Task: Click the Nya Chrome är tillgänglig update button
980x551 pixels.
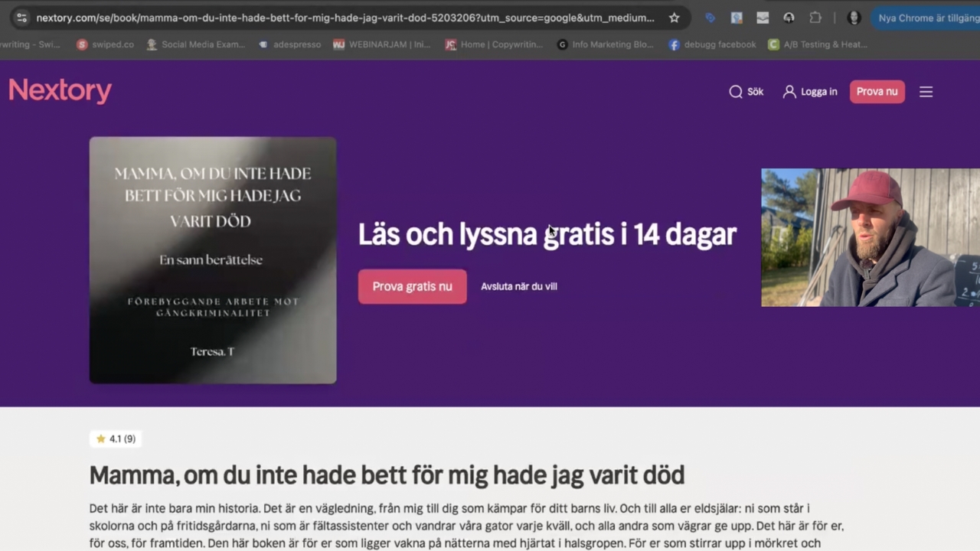Action: [x=926, y=18]
